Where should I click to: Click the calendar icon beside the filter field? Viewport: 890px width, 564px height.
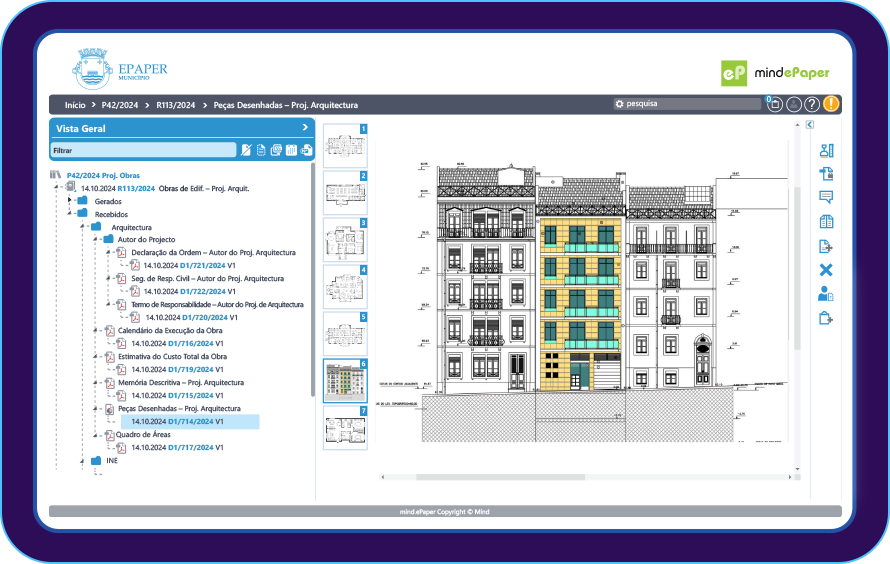tap(291, 150)
